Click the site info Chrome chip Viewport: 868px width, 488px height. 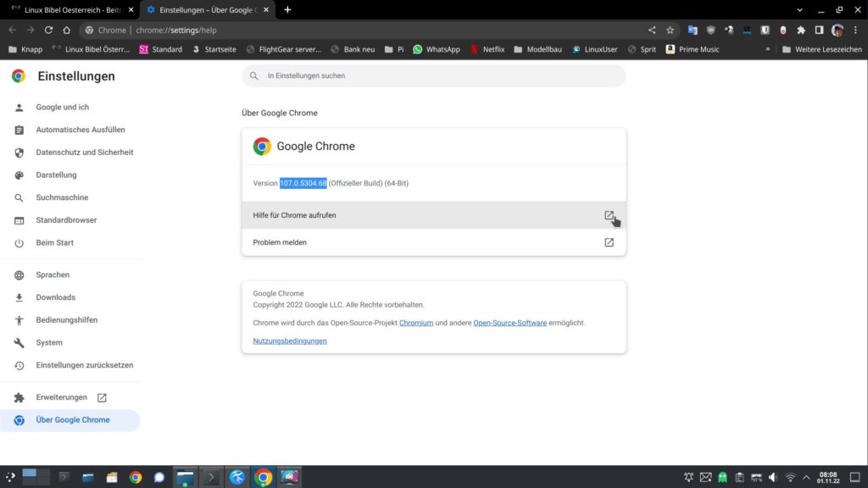point(105,30)
